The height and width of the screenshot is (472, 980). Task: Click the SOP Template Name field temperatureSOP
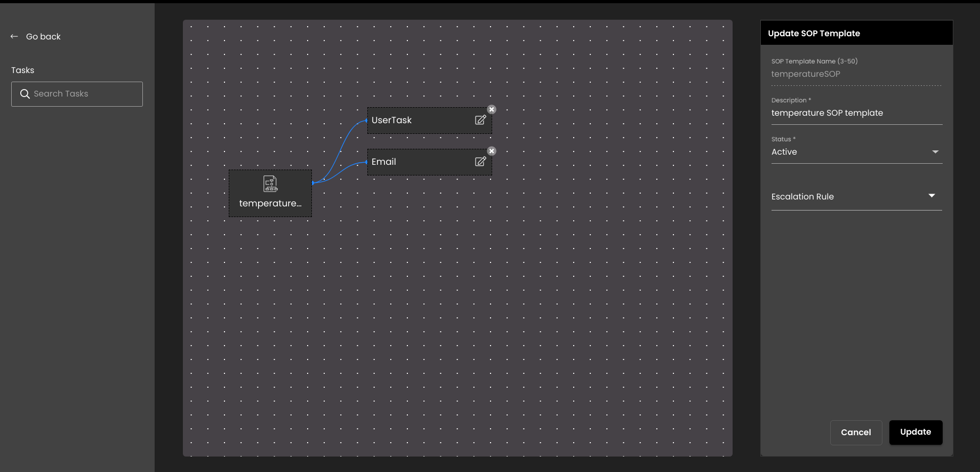(856, 74)
